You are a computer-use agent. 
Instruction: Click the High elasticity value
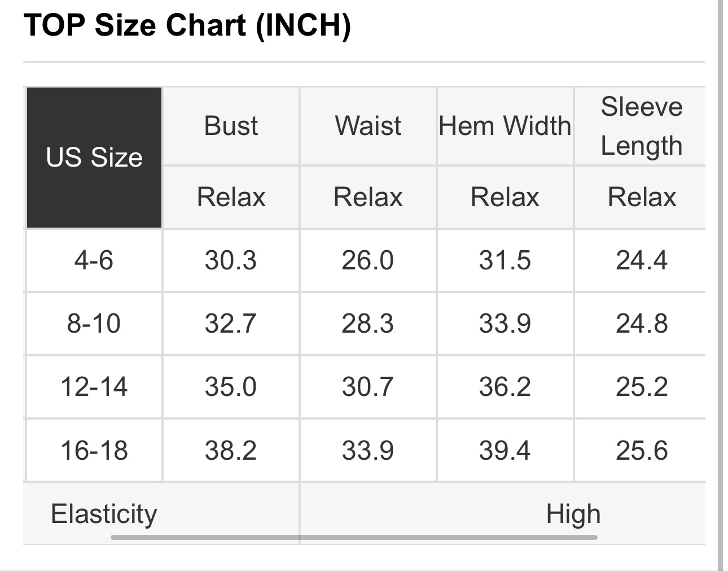tap(573, 514)
